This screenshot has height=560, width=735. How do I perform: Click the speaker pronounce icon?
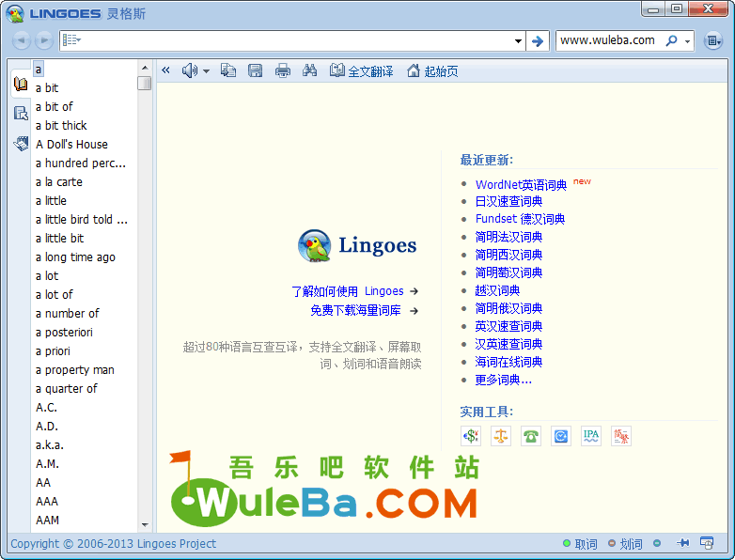[x=190, y=70]
